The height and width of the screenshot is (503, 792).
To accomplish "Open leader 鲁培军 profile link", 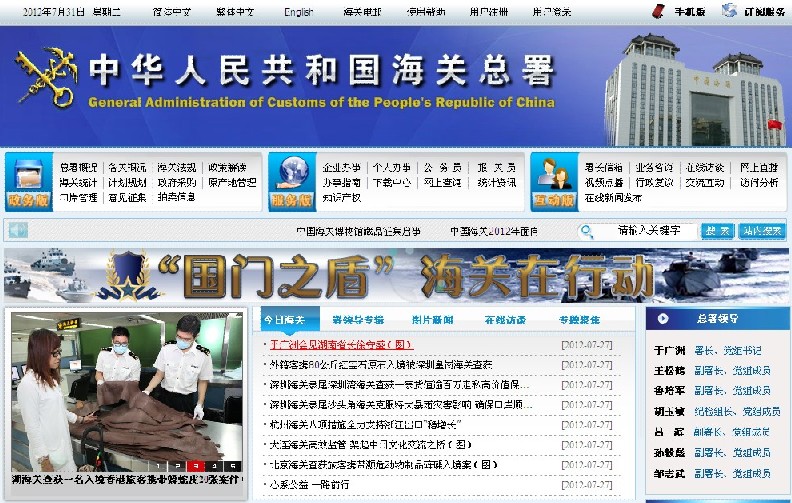I will (669, 390).
